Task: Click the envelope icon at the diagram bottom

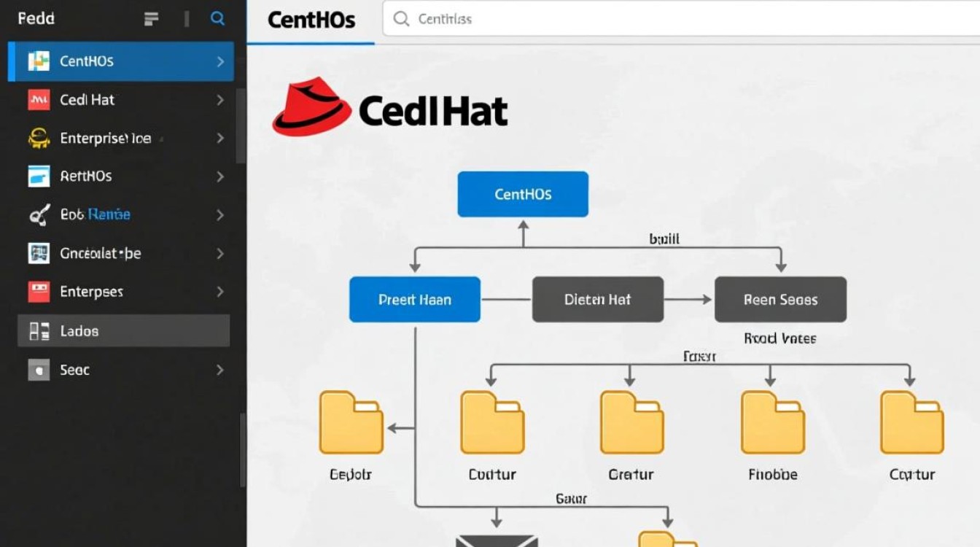Action: point(497,541)
